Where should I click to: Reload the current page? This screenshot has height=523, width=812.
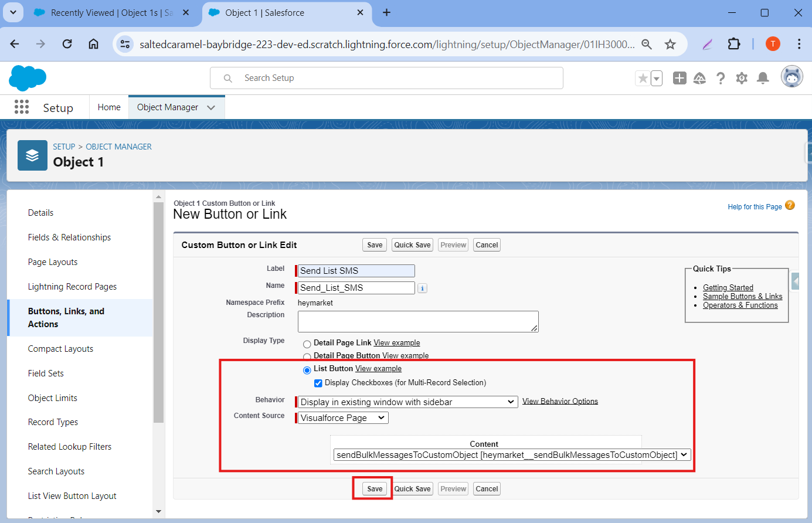(67, 44)
